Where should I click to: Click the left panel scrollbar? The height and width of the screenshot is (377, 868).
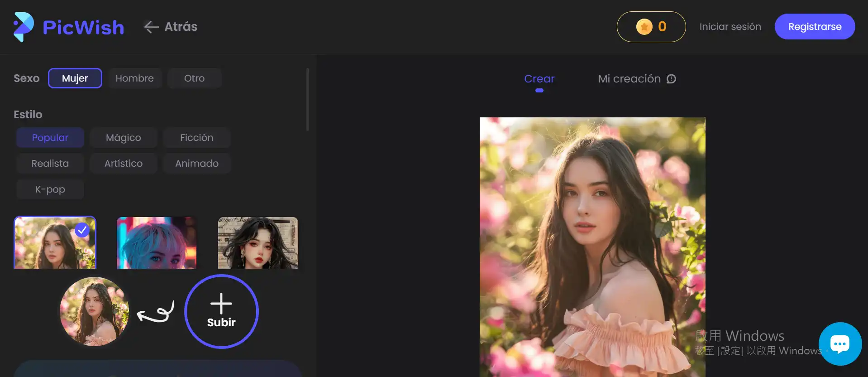[x=308, y=100]
